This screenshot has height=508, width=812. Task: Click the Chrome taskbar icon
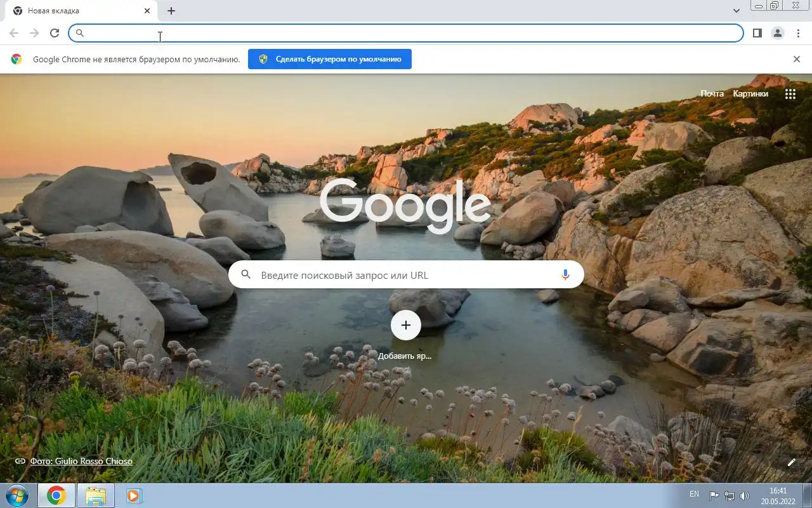coord(56,495)
